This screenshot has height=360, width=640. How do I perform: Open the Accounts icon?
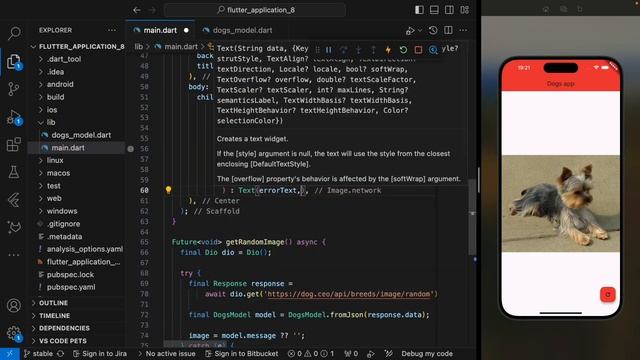click(x=14, y=305)
